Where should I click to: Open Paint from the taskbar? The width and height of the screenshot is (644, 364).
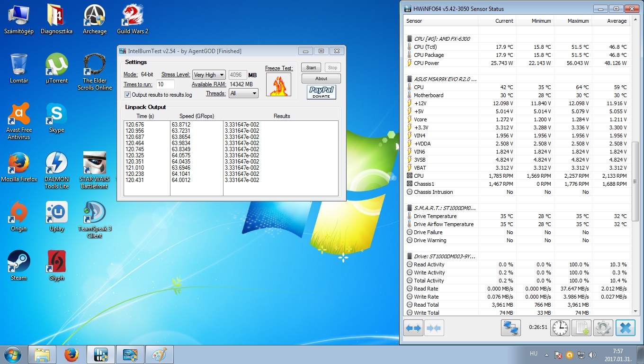click(159, 355)
